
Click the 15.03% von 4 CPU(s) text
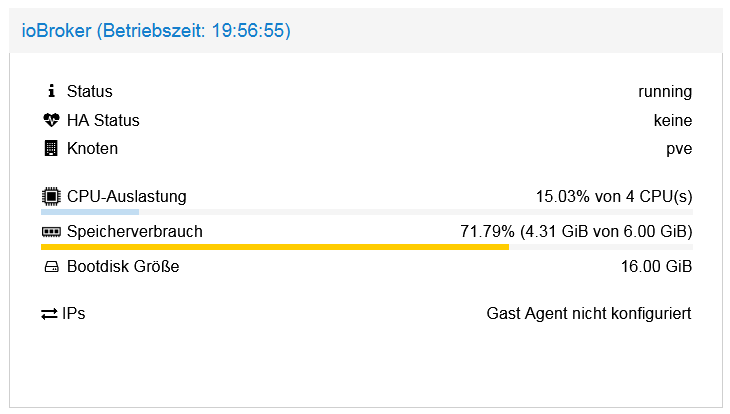pyautogui.click(x=614, y=197)
